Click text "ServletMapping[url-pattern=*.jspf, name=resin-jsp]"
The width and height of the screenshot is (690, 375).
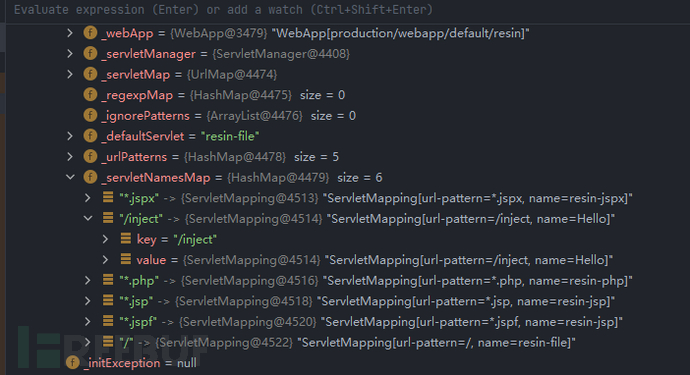[472, 322]
